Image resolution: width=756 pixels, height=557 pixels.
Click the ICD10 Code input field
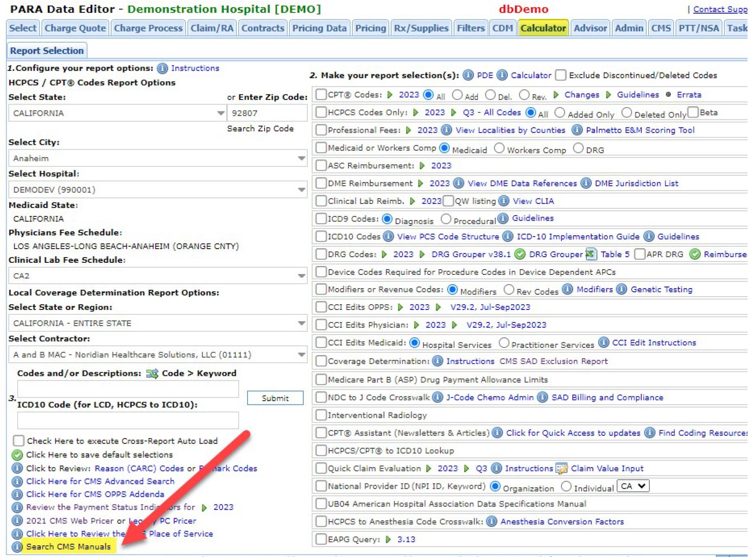tap(128, 421)
